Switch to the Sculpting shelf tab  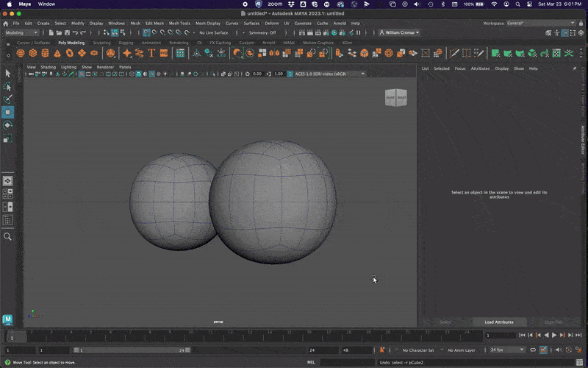(102, 43)
